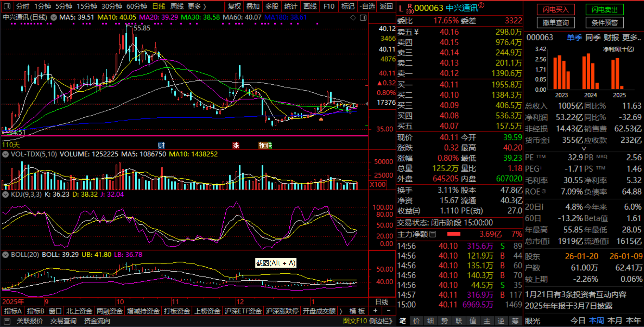Switch chart to 15分钟 period

87,6
